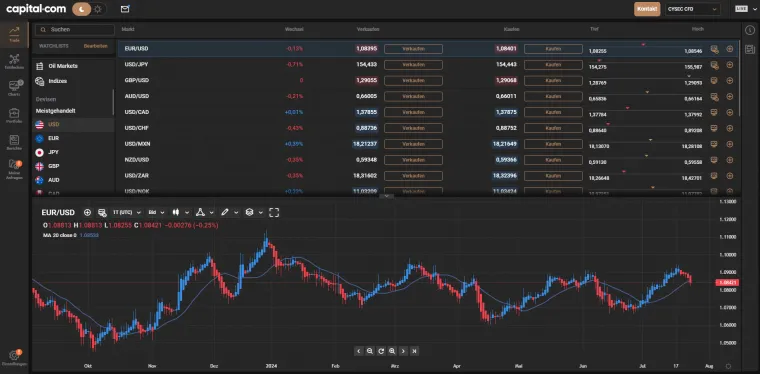Toggle the fullscreen chart icon
Image resolution: width=760 pixels, height=374 pixels.
[274, 212]
